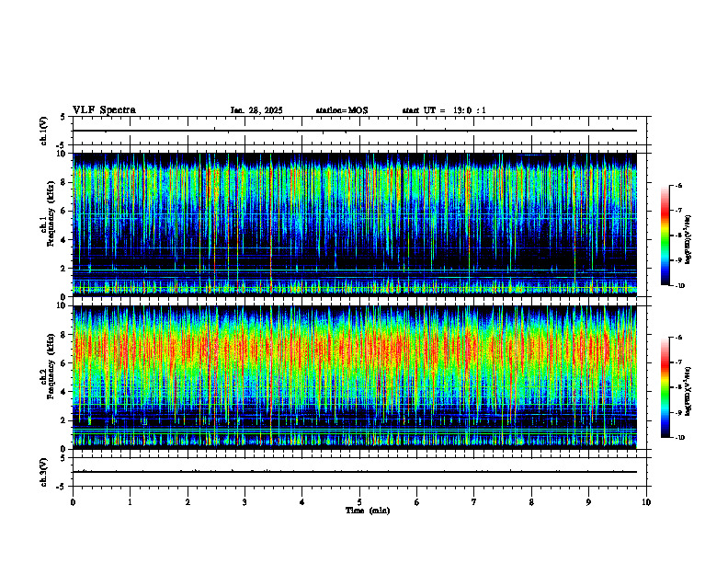This screenshot has height=563, width=728.
Task: Click the "ch.3(V)" axis label
Action: pyautogui.click(x=44, y=473)
